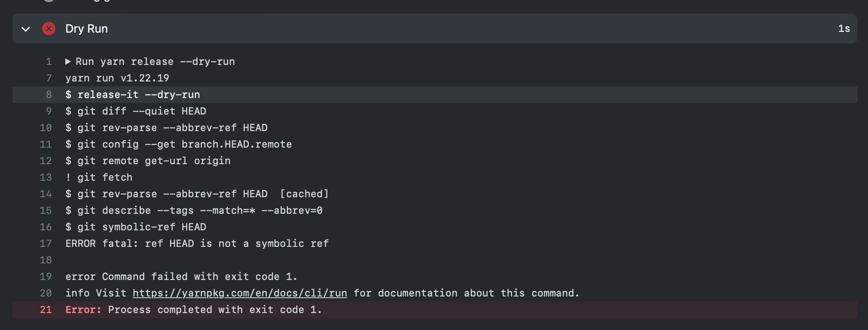Click the red failure status icon

(x=49, y=29)
